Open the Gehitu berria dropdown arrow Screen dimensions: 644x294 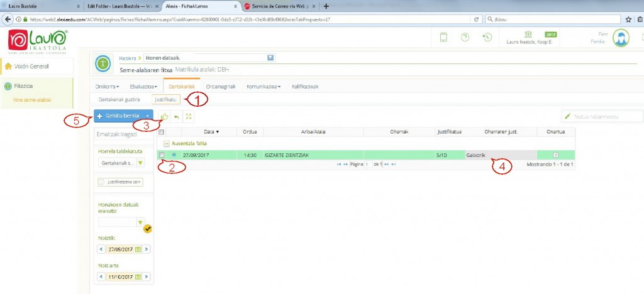[x=148, y=116]
